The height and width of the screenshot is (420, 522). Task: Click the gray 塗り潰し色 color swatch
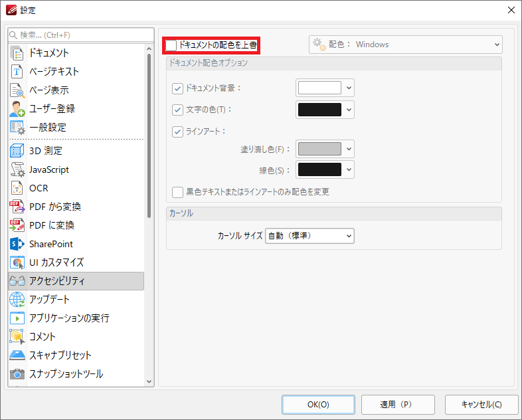(319, 149)
